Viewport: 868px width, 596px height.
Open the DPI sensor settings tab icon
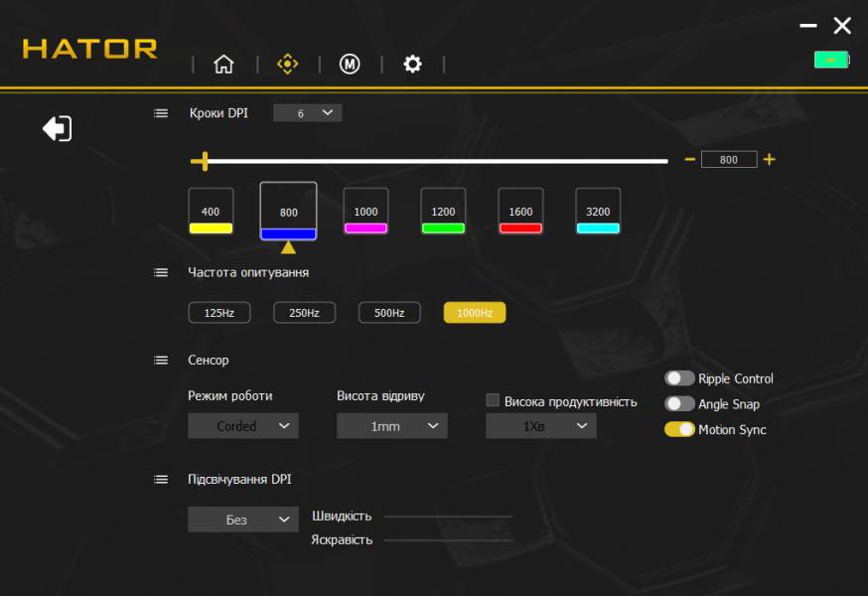[x=287, y=65]
